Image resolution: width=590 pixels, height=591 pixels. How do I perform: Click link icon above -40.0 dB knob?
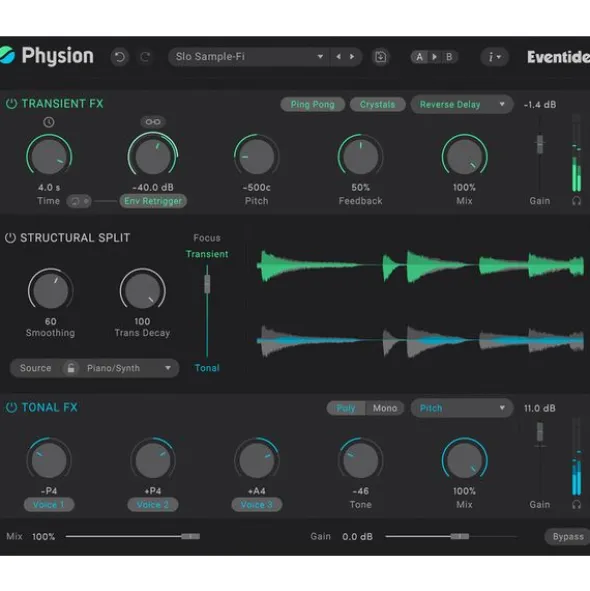153,122
